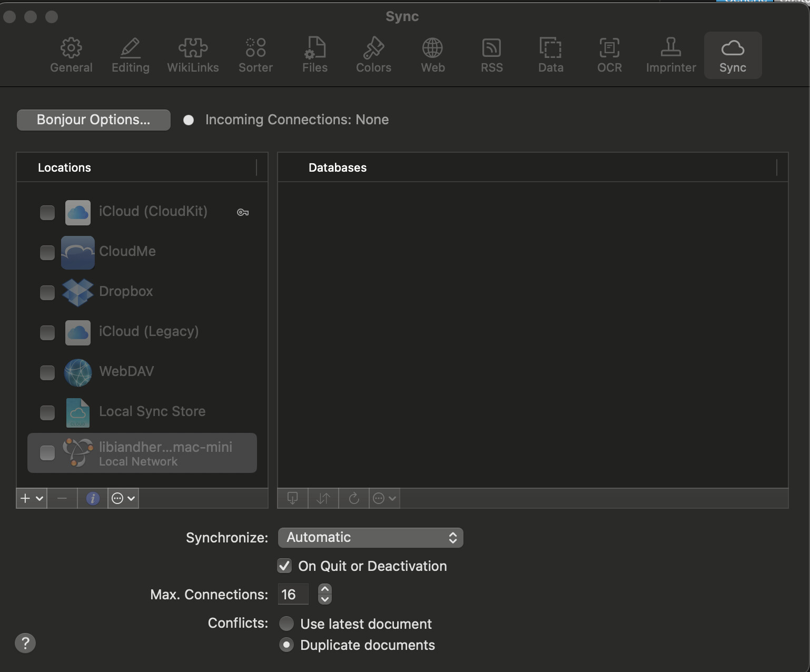Click the CloudMe location icon
The width and height of the screenshot is (810, 672).
[x=78, y=252]
